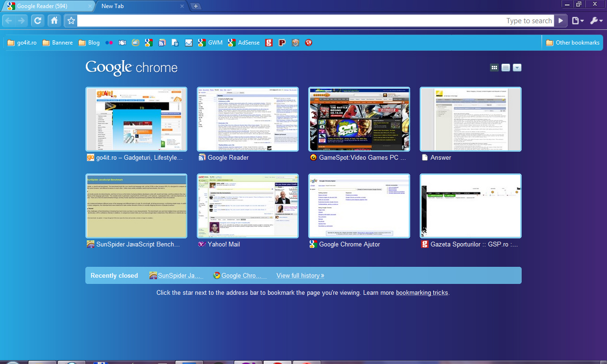Open the red 'g' bookmark icon
The image size is (607, 364).
269,43
